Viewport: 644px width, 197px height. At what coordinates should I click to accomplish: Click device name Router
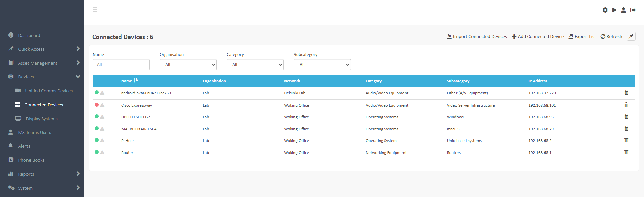click(x=127, y=153)
